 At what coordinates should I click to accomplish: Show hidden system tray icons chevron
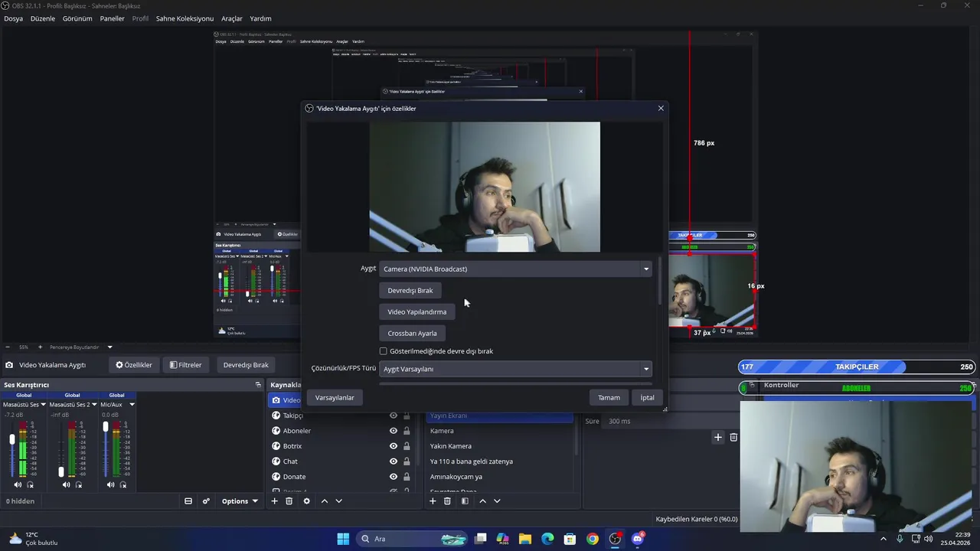click(x=884, y=539)
